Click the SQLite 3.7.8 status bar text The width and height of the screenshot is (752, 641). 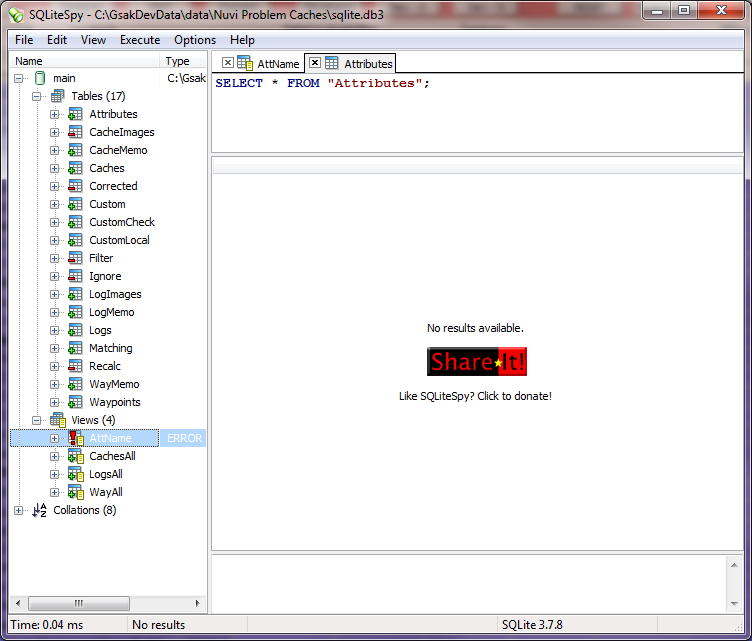(532, 625)
